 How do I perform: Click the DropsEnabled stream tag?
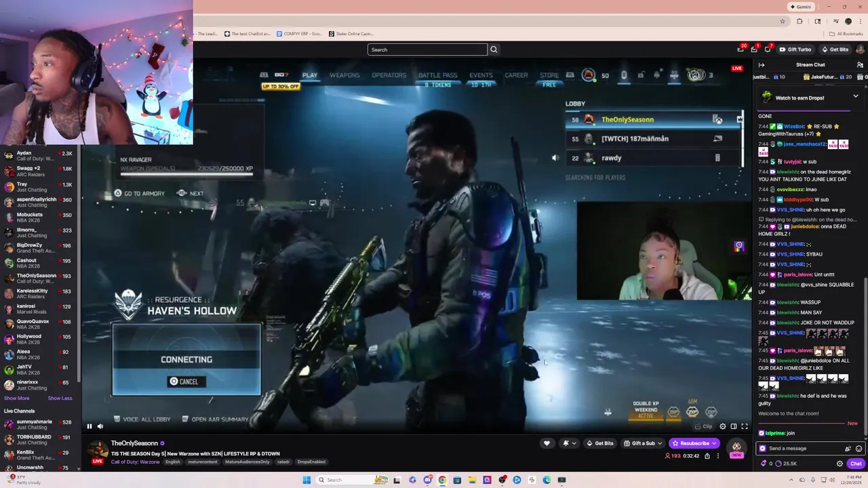point(311,462)
